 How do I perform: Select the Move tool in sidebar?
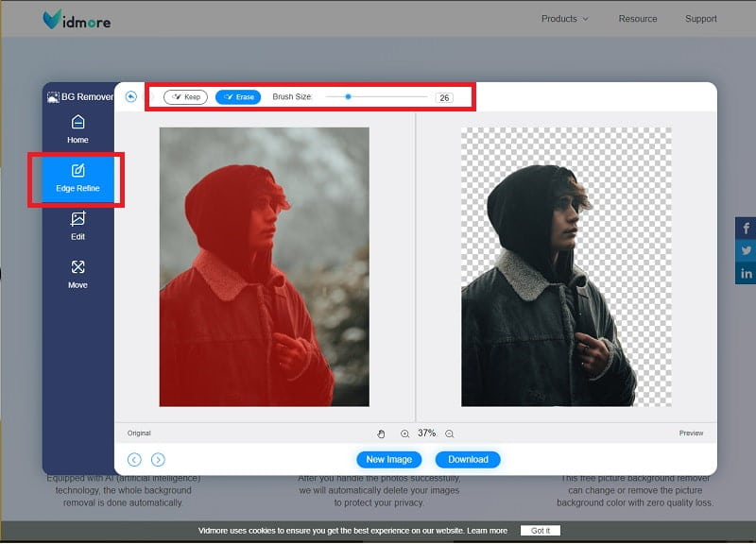point(77,274)
